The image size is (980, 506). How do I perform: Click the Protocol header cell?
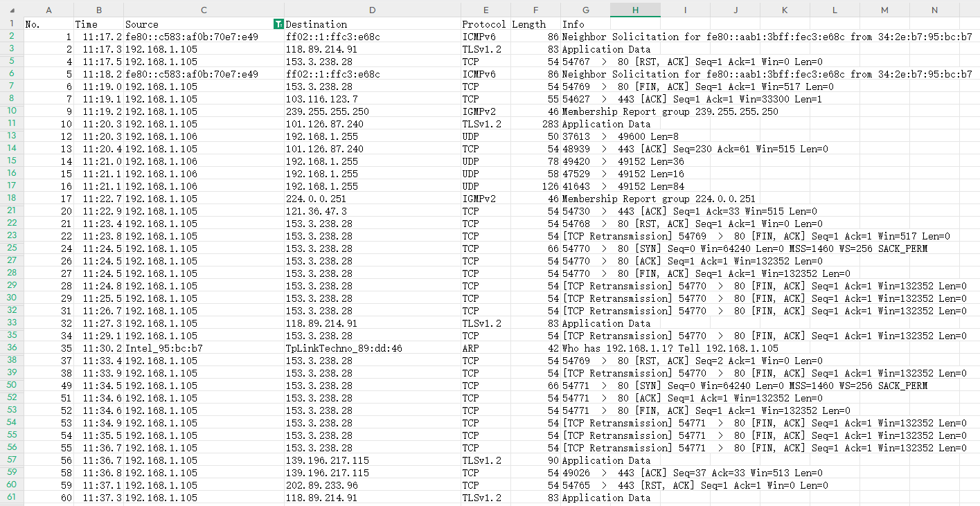[x=484, y=24]
